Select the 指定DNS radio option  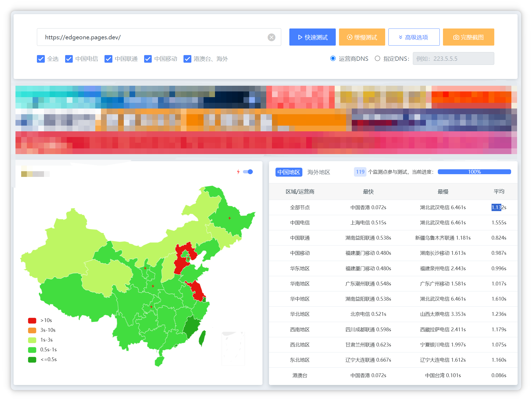(377, 59)
